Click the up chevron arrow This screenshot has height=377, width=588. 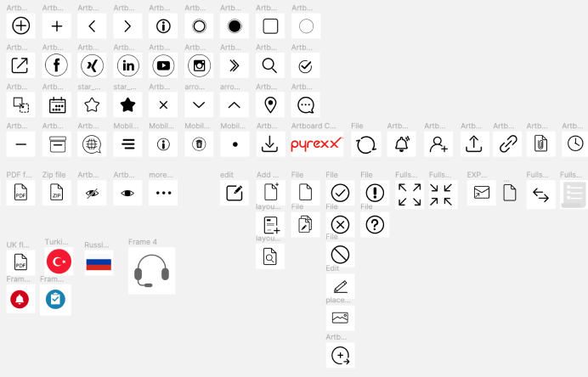[x=235, y=105]
